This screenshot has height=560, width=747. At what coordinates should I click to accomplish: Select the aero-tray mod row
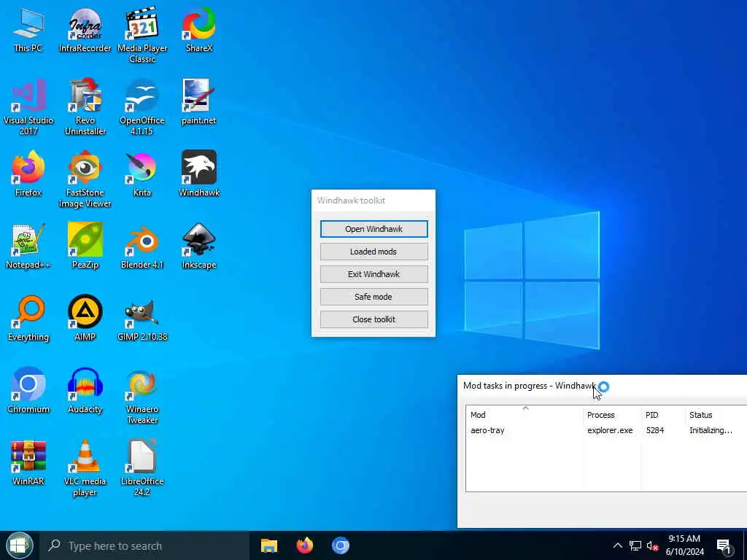(606, 430)
